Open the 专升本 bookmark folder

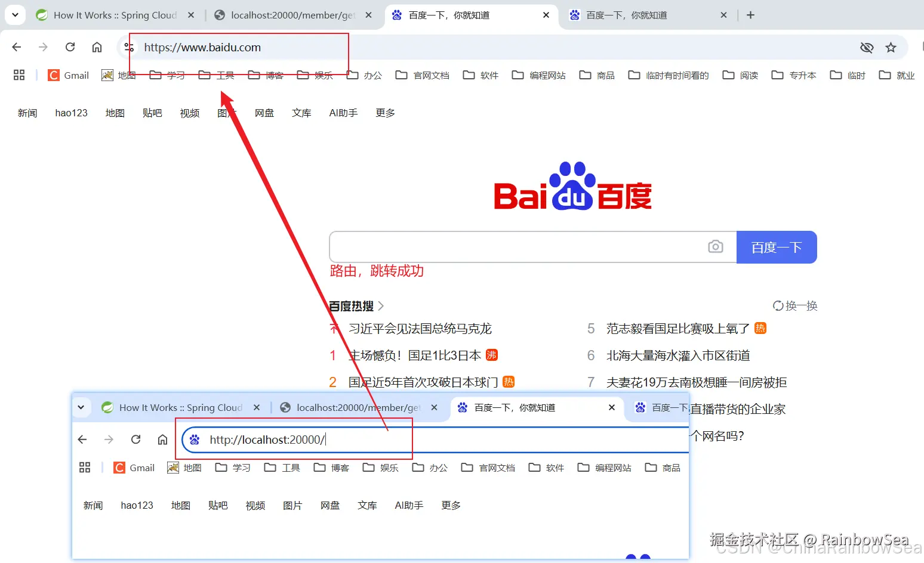coord(794,75)
